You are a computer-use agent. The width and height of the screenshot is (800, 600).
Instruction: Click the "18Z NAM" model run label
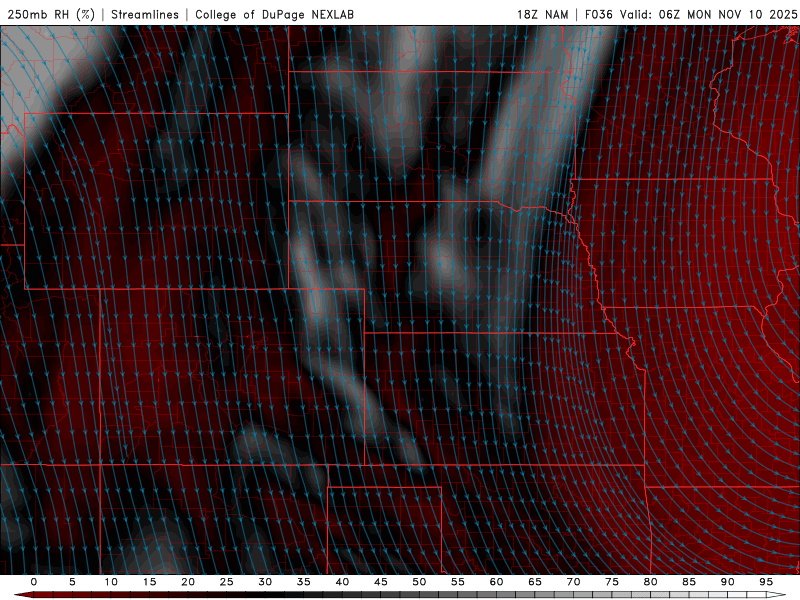click(x=542, y=14)
